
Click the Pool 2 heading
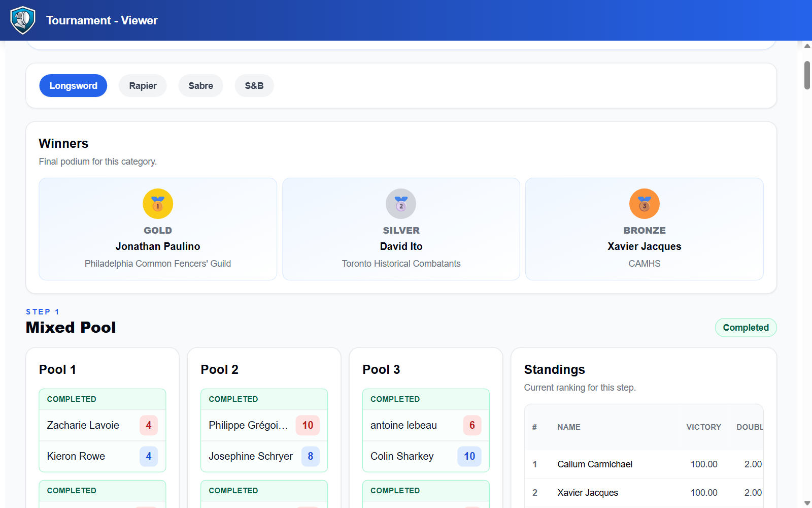(x=219, y=369)
